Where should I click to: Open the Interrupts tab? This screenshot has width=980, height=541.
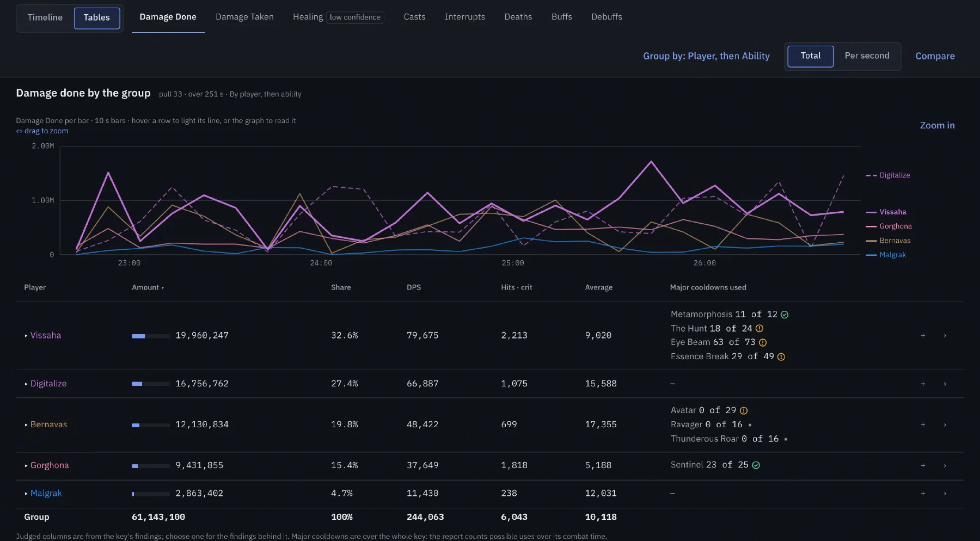tap(464, 17)
